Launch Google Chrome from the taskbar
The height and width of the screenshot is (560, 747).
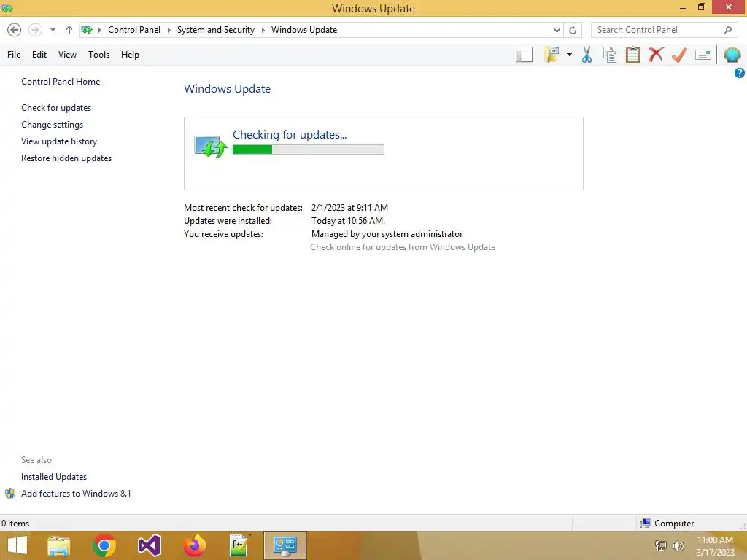(x=104, y=545)
